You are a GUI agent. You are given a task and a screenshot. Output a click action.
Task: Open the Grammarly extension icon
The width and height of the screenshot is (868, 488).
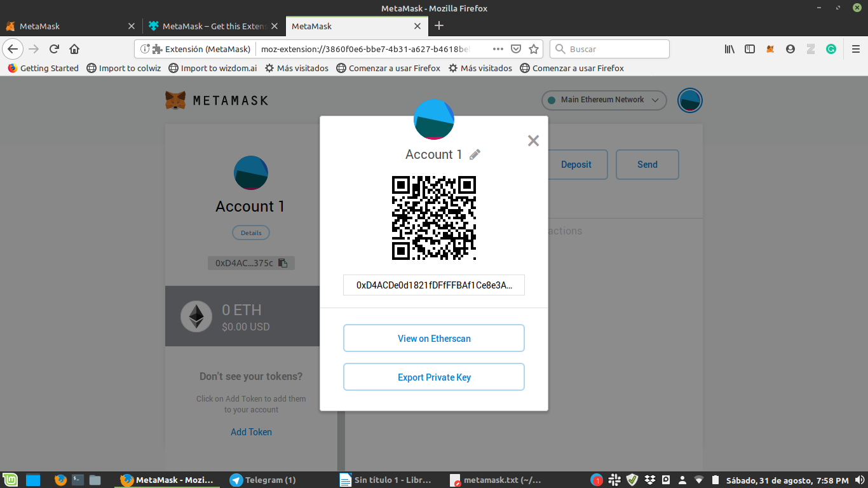coord(831,49)
